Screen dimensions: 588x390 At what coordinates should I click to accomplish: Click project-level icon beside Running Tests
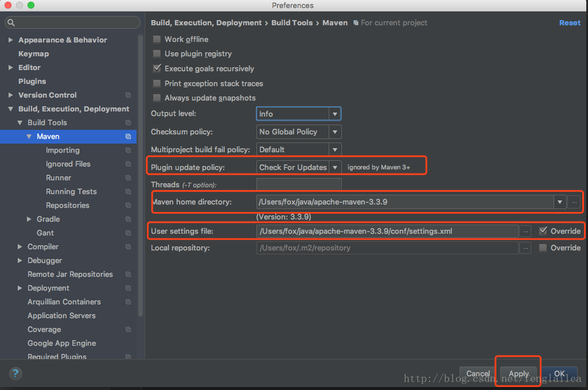[128, 191]
